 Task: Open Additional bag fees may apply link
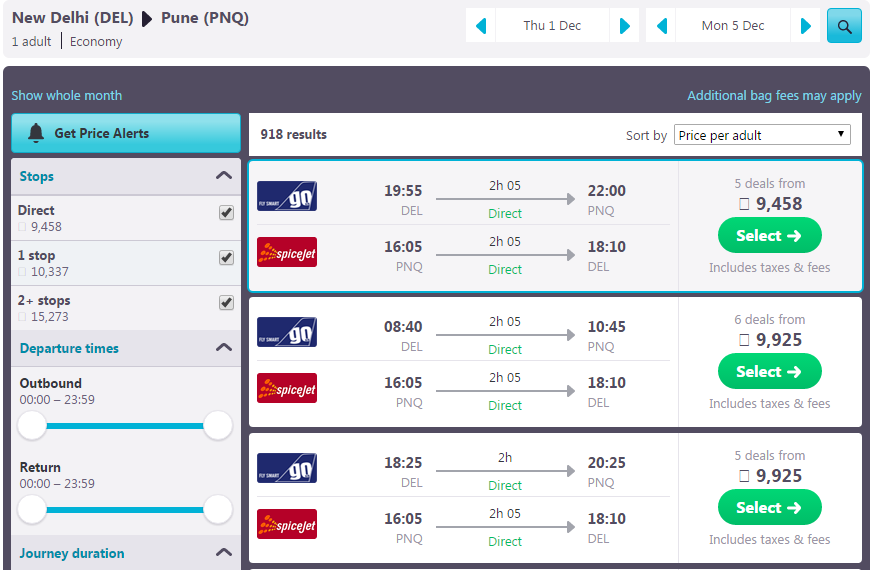click(774, 96)
